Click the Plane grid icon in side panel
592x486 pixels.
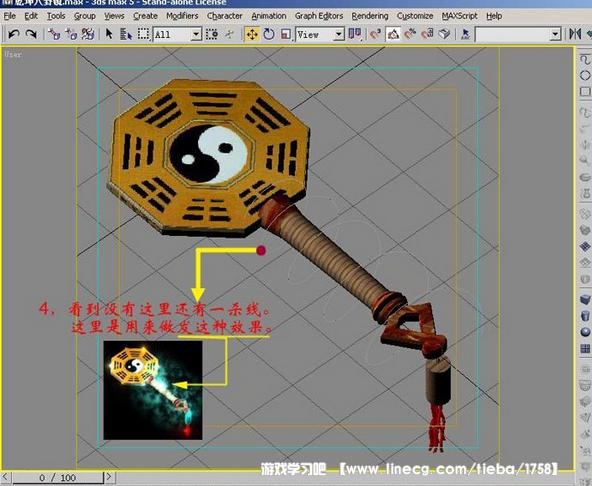[x=585, y=348]
